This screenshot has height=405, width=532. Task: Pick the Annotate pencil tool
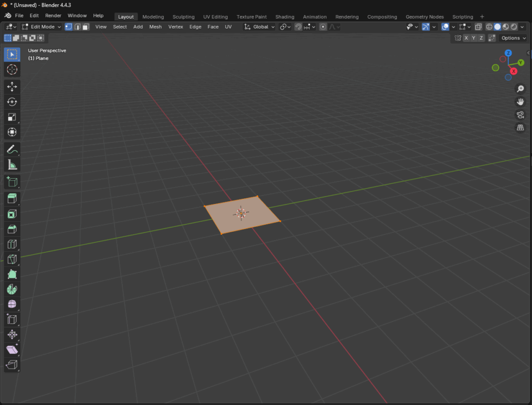tap(12, 149)
